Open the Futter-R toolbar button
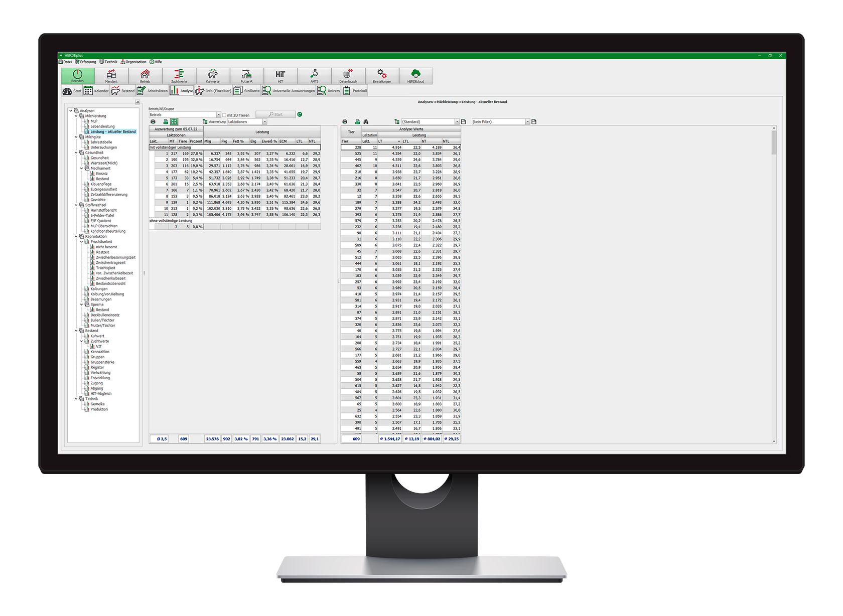 [246, 76]
